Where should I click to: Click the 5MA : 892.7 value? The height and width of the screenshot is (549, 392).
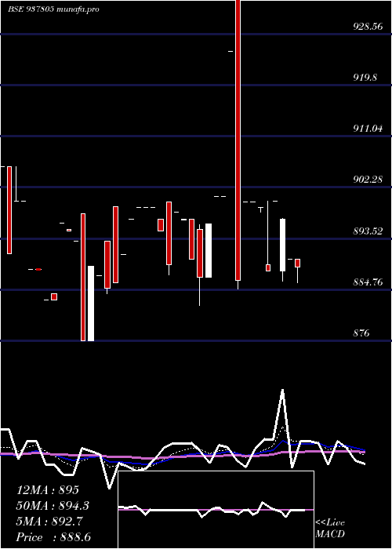pyautogui.click(x=49, y=522)
